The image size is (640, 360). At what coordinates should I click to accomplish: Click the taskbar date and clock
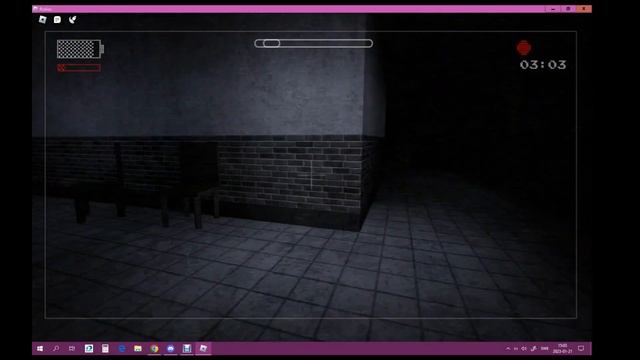pos(562,349)
